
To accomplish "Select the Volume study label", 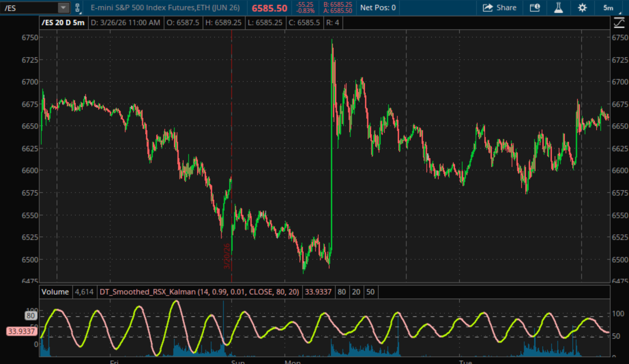I will 55,292.
